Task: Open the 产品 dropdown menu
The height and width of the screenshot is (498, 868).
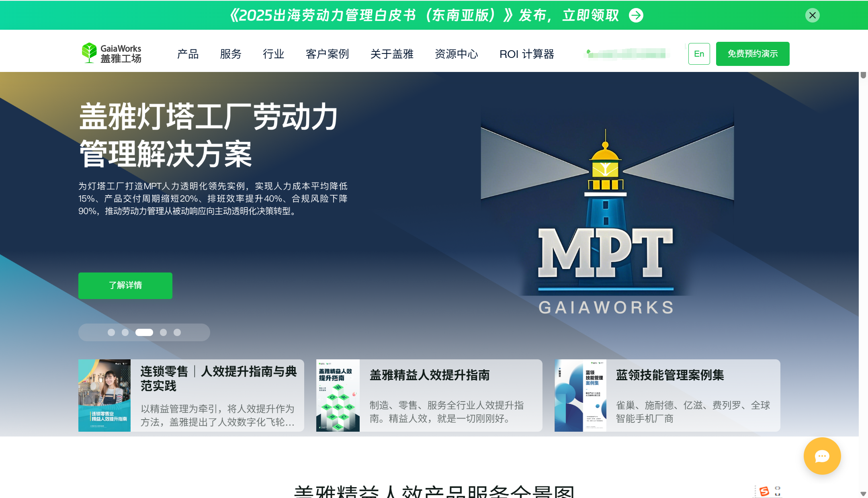Action: coord(187,54)
